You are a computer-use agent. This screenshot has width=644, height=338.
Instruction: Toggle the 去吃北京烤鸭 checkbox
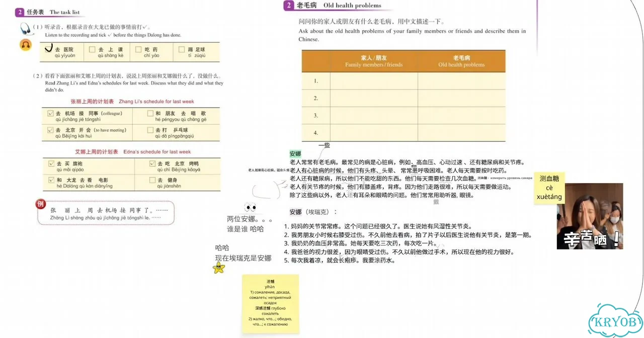152,163
